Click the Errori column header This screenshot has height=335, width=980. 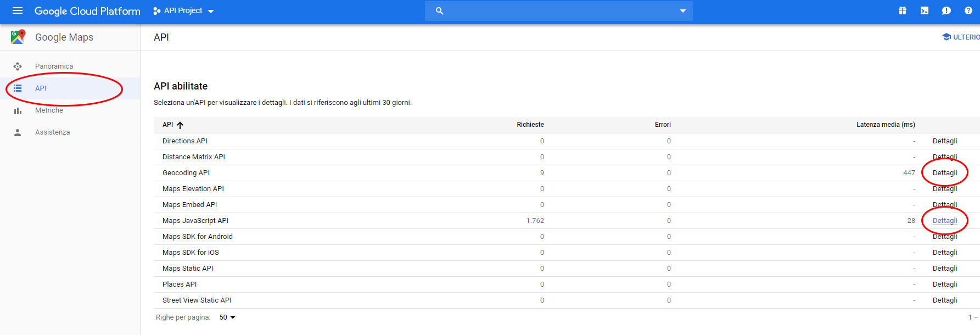663,125
